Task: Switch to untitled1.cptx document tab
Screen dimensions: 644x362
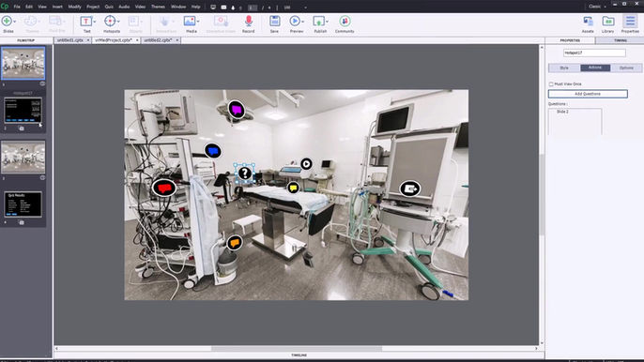Action: 69,40
